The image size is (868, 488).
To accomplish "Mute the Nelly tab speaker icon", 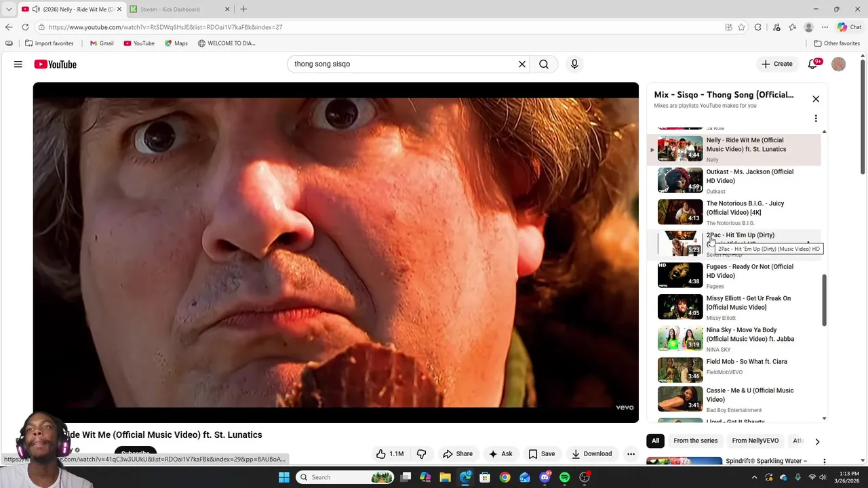I will coord(35,9).
